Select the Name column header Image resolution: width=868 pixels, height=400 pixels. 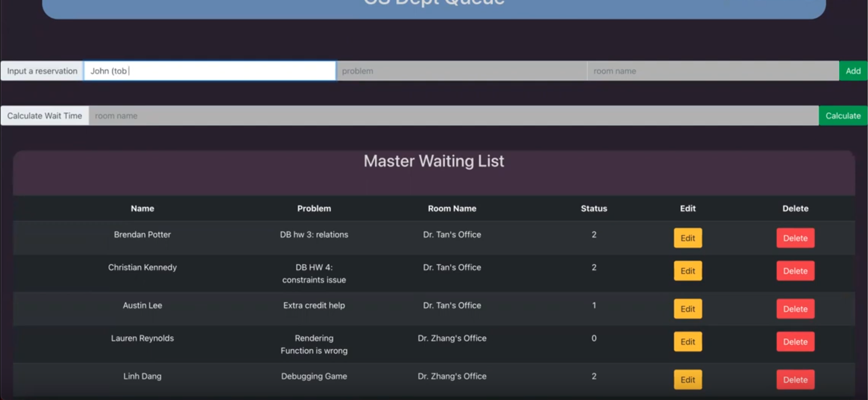point(142,209)
